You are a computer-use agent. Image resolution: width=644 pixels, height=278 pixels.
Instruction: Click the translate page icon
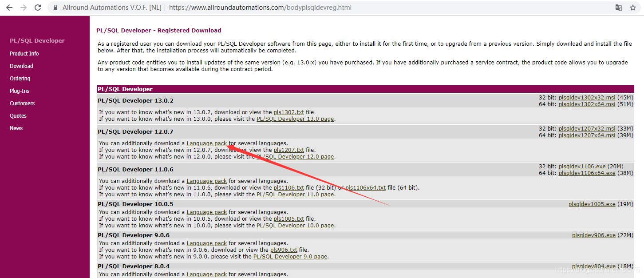[619, 8]
